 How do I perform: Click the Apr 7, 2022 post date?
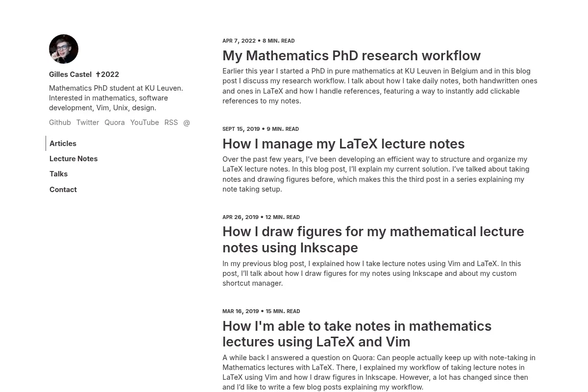pyautogui.click(x=239, y=41)
